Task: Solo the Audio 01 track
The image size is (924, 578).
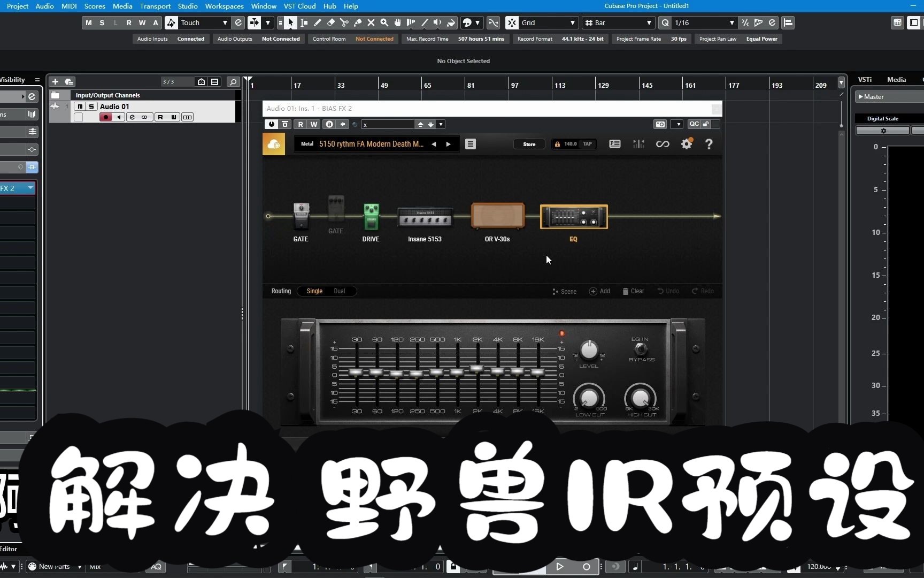Action: point(91,107)
